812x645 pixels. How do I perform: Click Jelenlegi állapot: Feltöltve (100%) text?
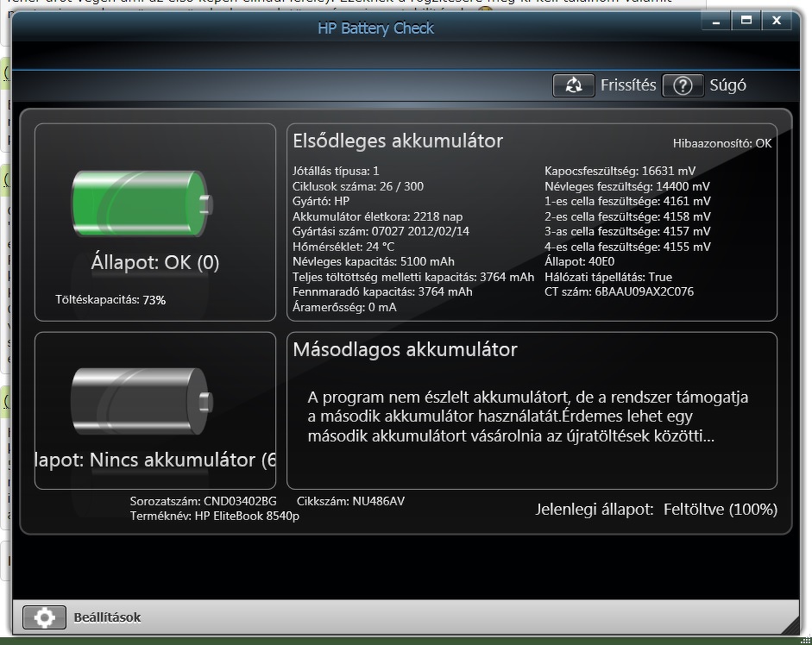point(656,510)
